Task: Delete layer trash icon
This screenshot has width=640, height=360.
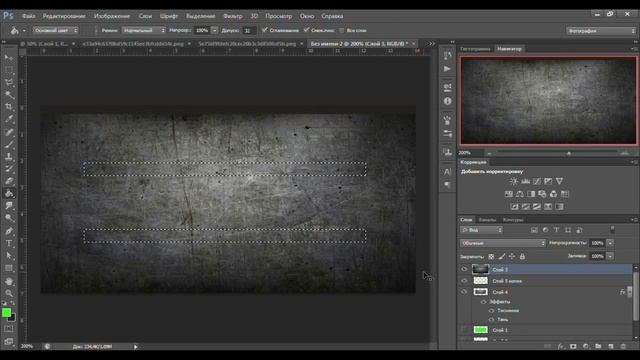Action: click(x=623, y=346)
